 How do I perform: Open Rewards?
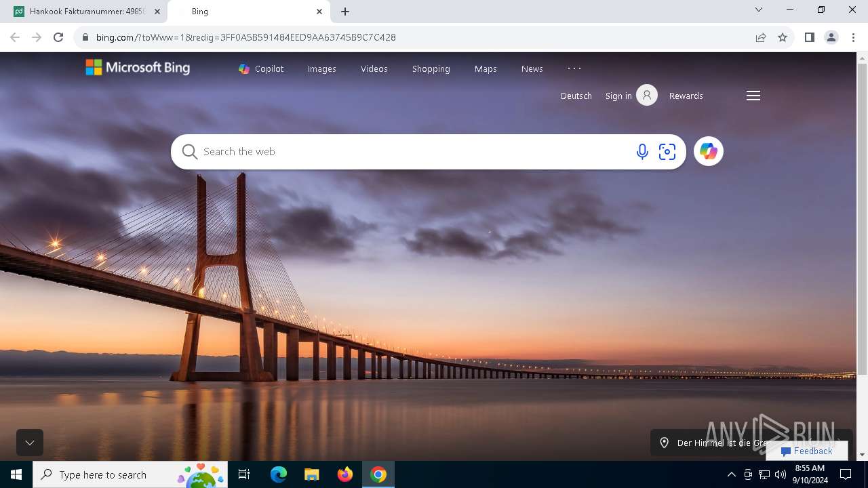click(686, 96)
